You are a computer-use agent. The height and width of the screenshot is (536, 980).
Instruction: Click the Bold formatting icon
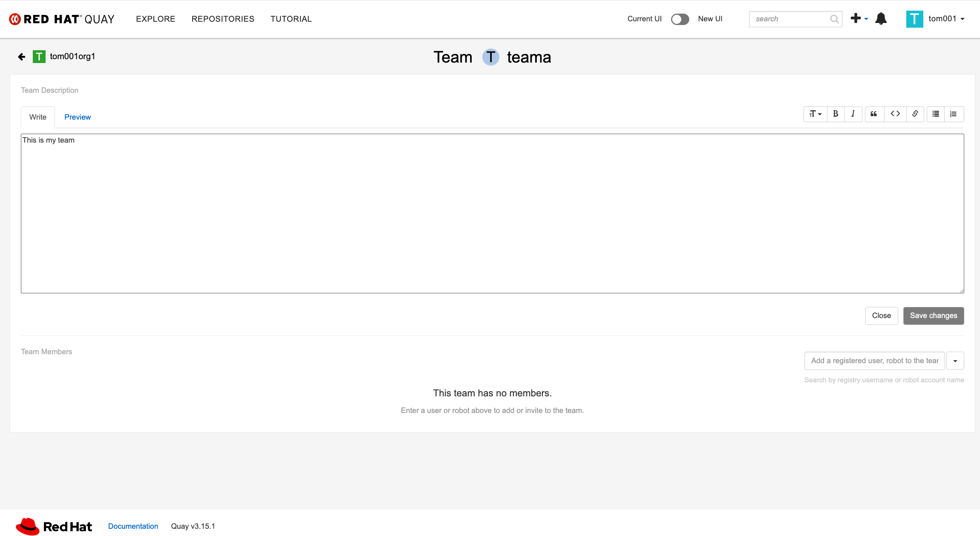point(836,114)
